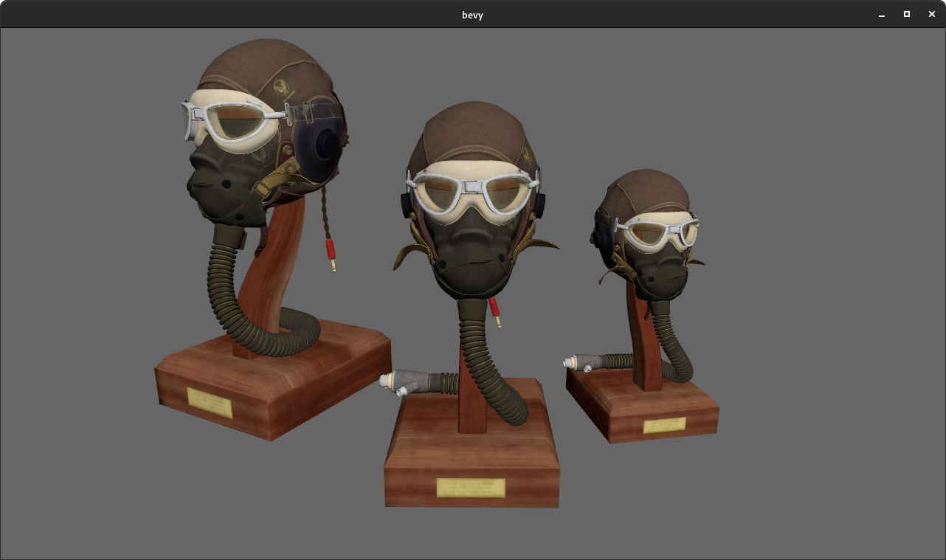Select the brass plaque on the right base

tap(664, 425)
